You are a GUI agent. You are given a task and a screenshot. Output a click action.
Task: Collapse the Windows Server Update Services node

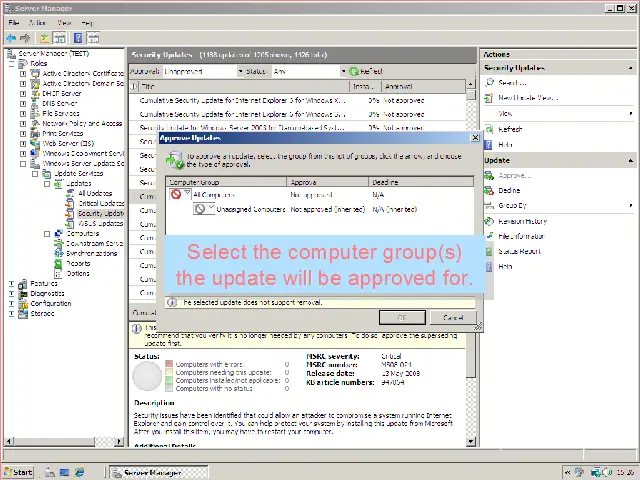(23, 164)
